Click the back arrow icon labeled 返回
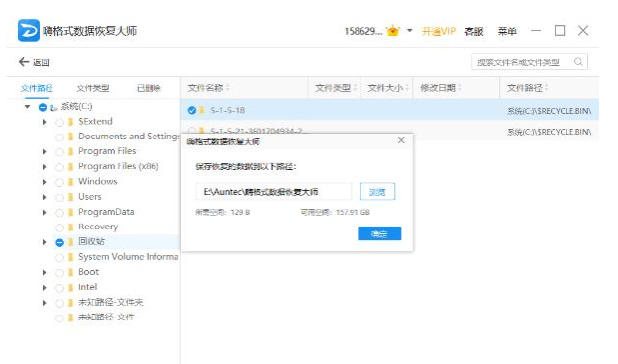 24,62
